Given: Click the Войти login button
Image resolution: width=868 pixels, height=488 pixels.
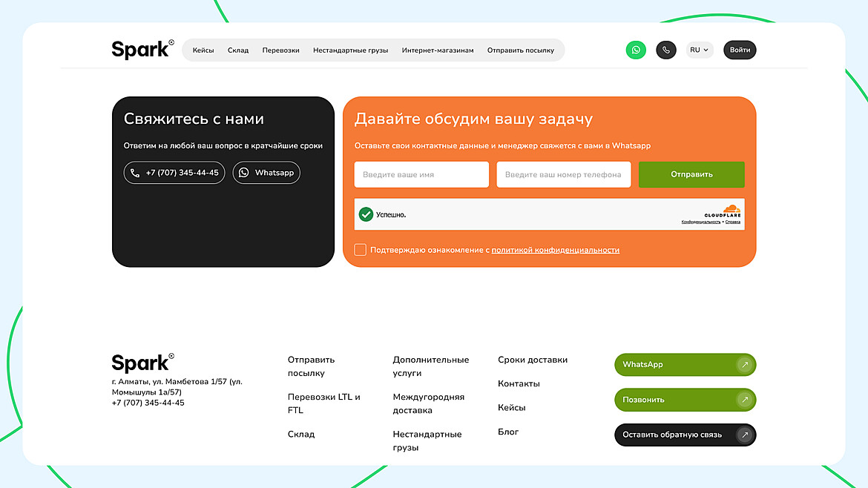Looking at the screenshot, I should point(740,50).
